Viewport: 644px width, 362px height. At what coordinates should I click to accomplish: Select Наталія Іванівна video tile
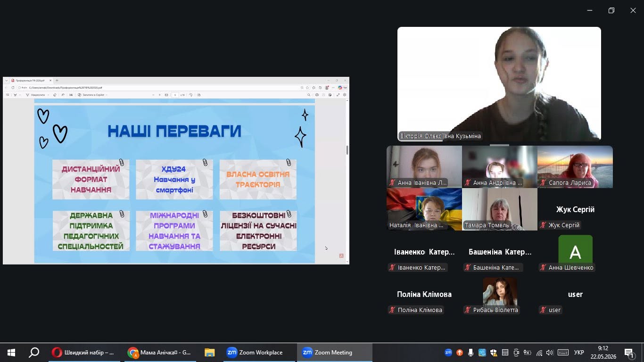pyautogui.click(x=424, y=209)
